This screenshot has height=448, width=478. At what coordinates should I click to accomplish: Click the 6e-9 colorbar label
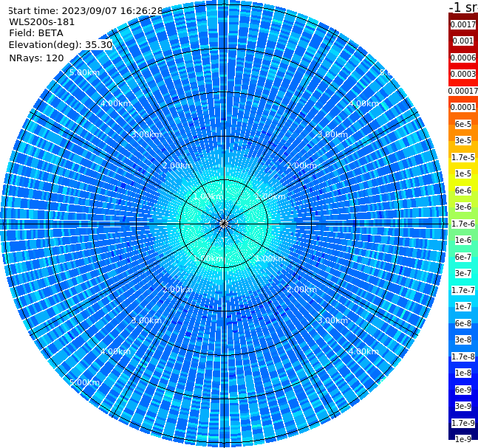click(x=463, y=390)
